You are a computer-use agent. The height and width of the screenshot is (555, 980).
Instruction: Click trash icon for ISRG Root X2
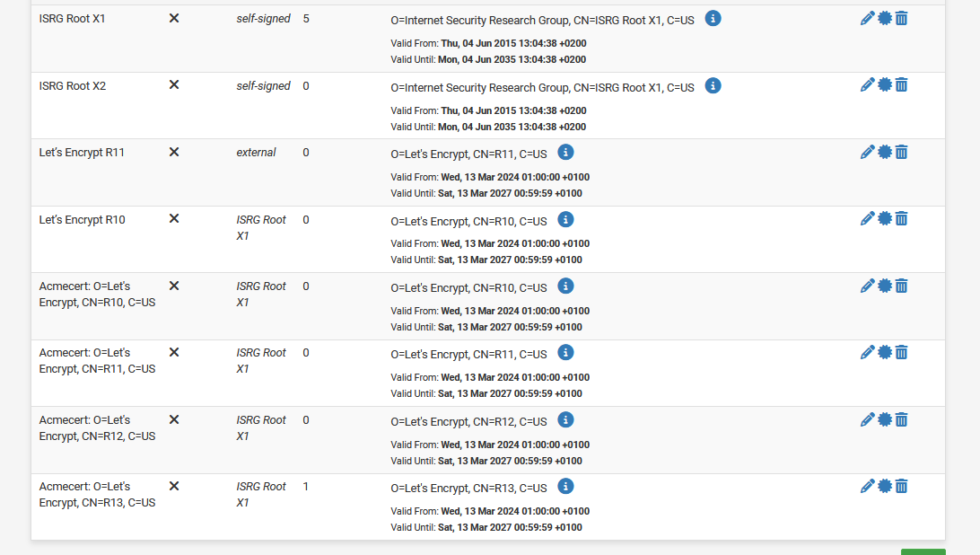(x=902, y=84)
